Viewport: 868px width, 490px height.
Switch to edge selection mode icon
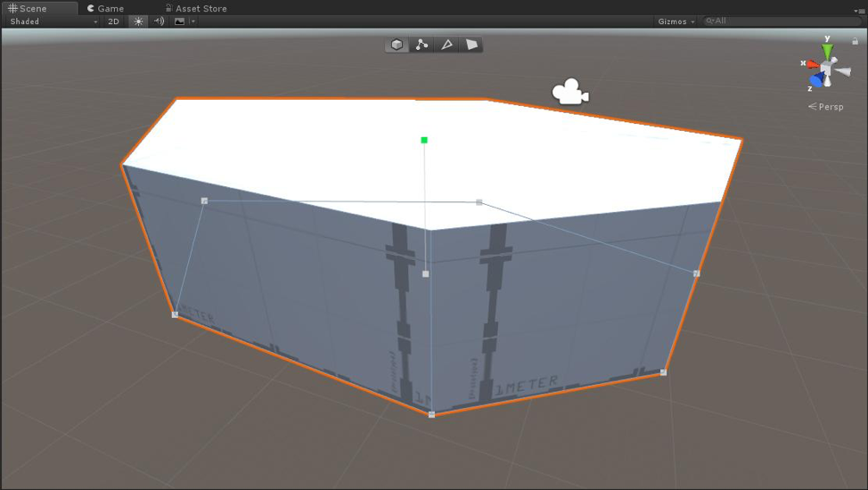pos(446,45)
